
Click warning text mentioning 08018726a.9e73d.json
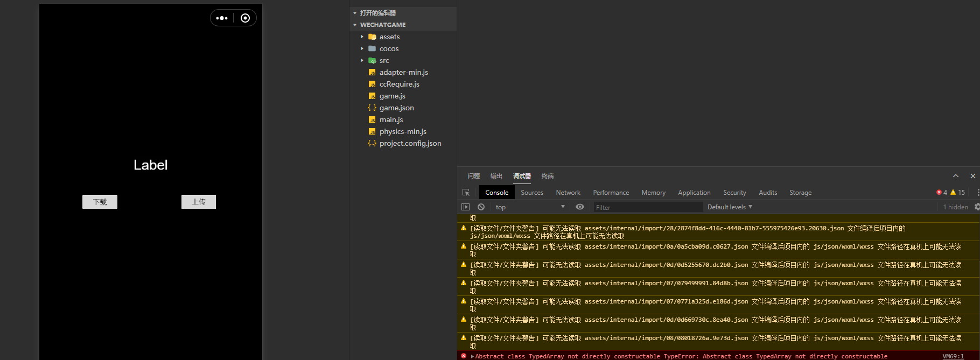(x=716, y=342)
